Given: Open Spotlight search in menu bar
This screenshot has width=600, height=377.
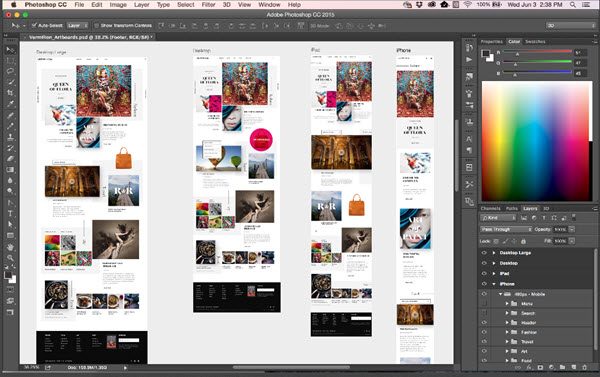Looking at the screenshot, I should [x=572, y=5].
